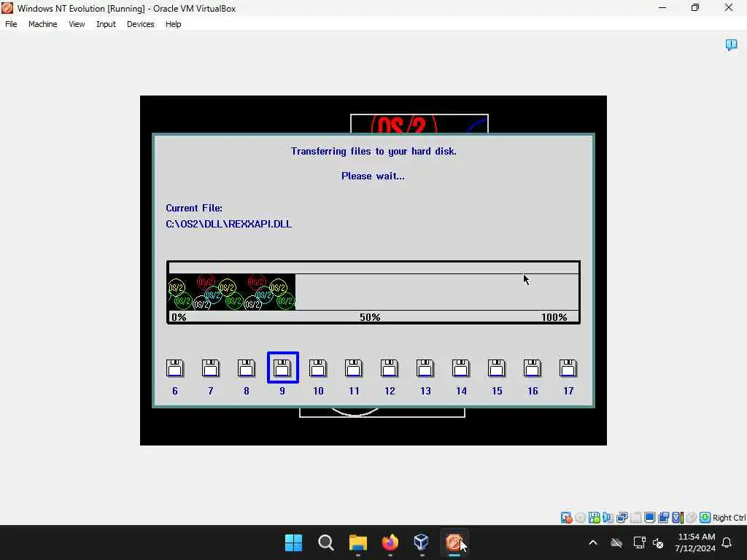This screenshot has width=747, height=560.
Task: Show hidden system tray icons
Action: [593, 542]
